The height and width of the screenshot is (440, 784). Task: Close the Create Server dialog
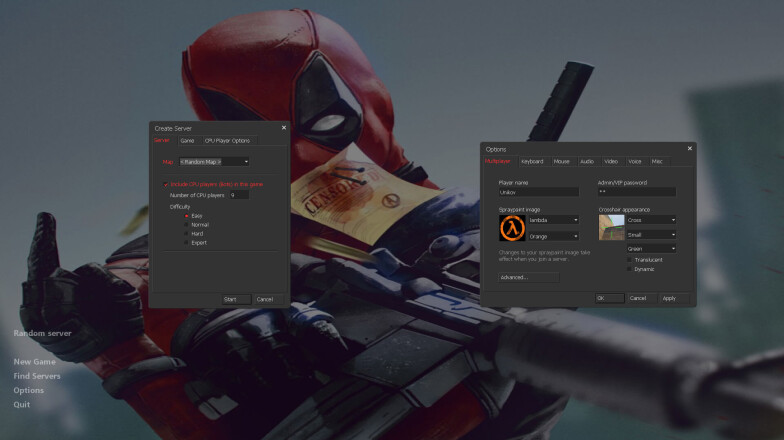pyautogui.click(x=284, y=128)
